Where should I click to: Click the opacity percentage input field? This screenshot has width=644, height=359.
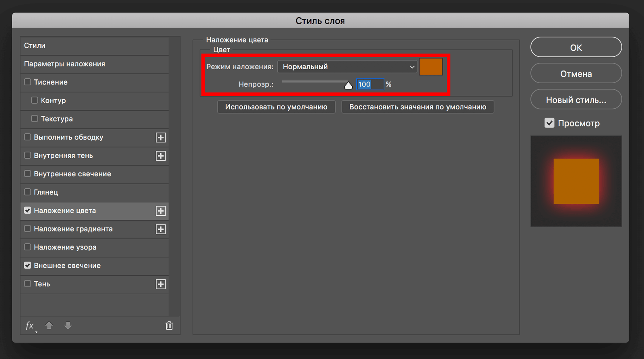[370, 84]
